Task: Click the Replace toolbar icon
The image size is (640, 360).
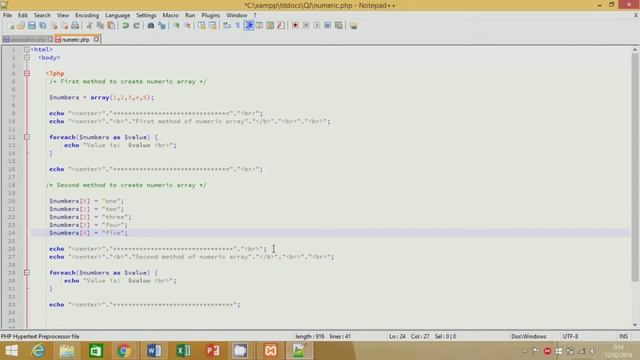Action: tap(162, 26)
